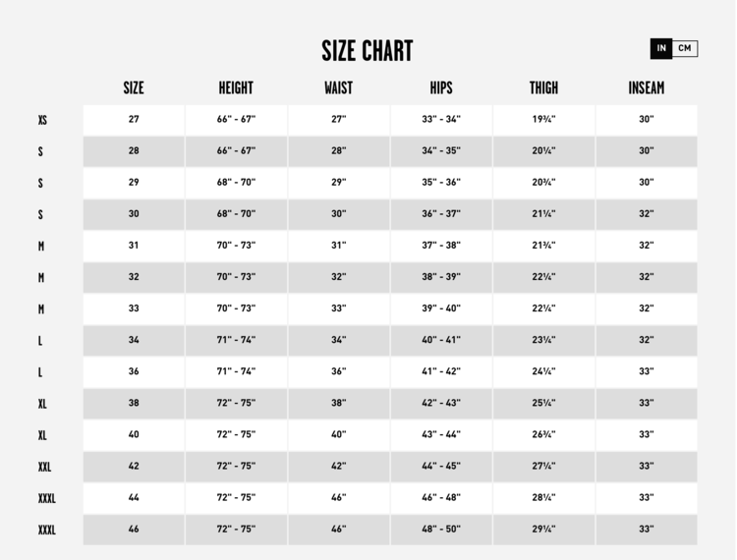Click the 29" waist cell

point(338,183)
